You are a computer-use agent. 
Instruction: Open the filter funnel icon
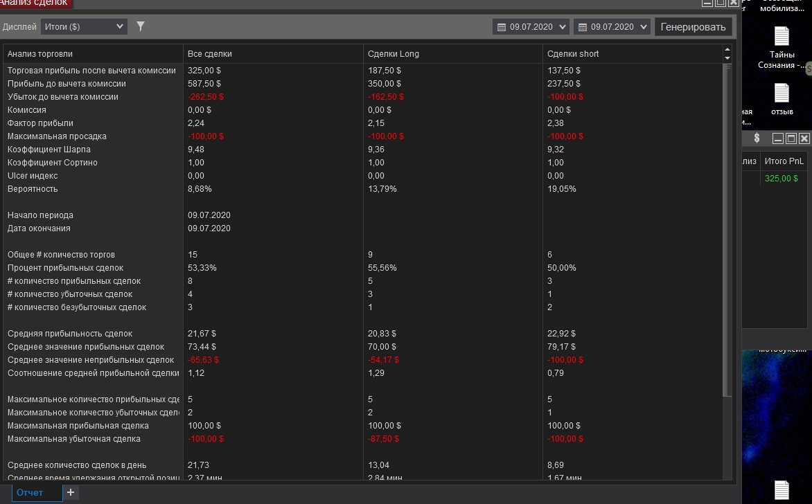coord(141,26)
